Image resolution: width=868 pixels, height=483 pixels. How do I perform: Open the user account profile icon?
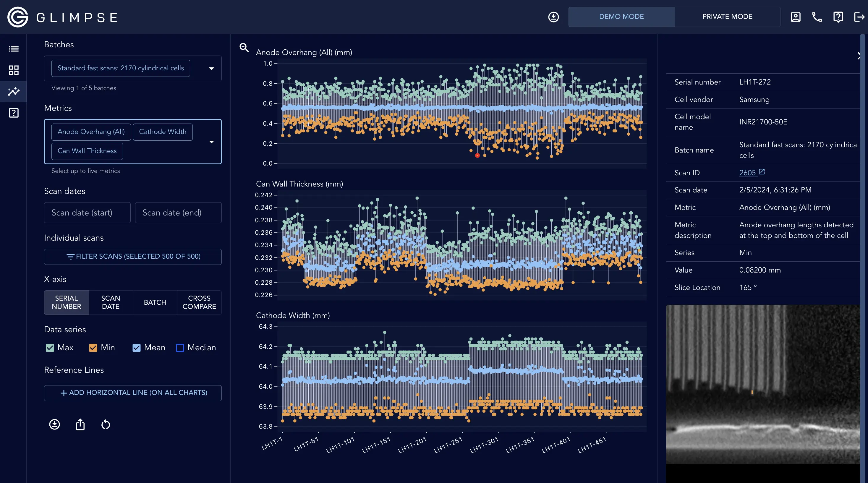[796, 17]
